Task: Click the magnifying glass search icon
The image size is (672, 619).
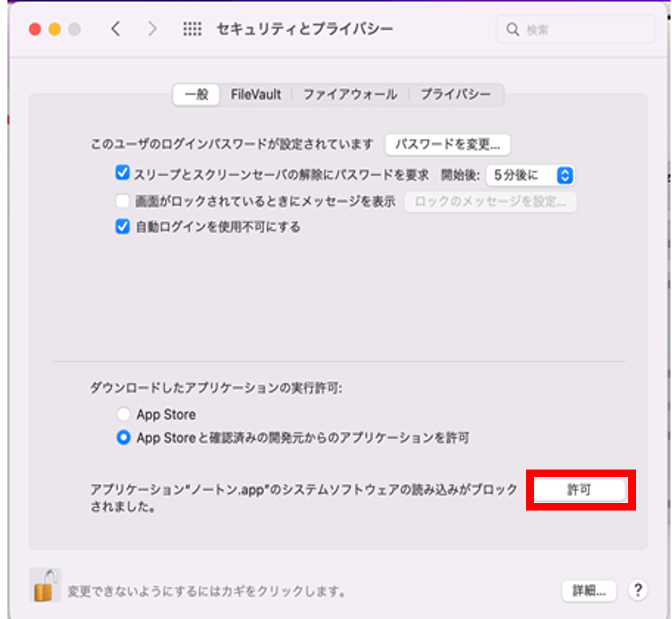Action: click(512, 29)
